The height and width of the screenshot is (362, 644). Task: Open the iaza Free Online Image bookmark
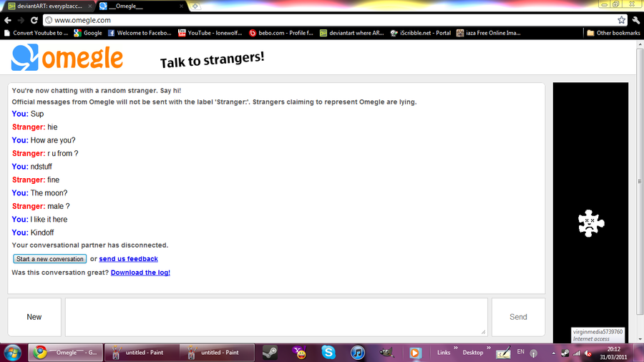point(489,33)
